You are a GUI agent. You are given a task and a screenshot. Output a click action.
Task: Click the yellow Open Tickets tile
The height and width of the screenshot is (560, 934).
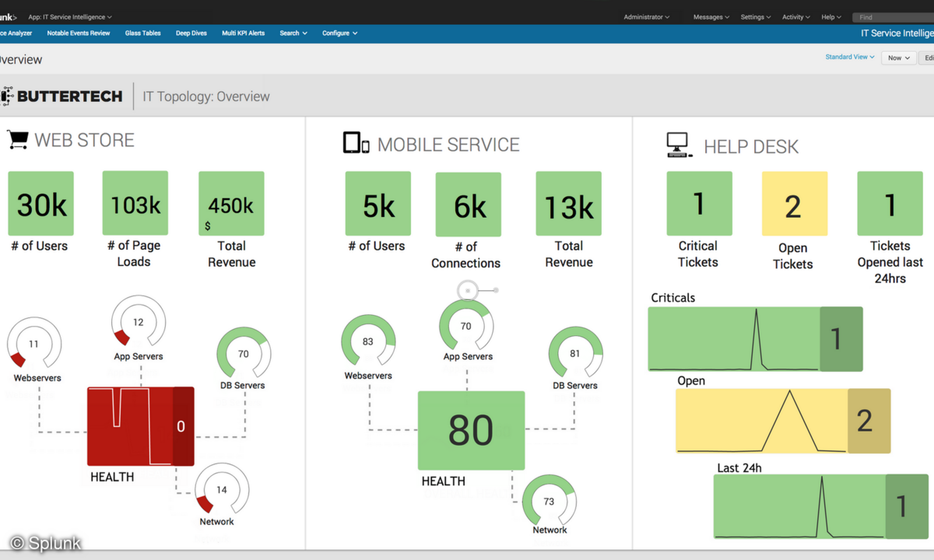792,204
